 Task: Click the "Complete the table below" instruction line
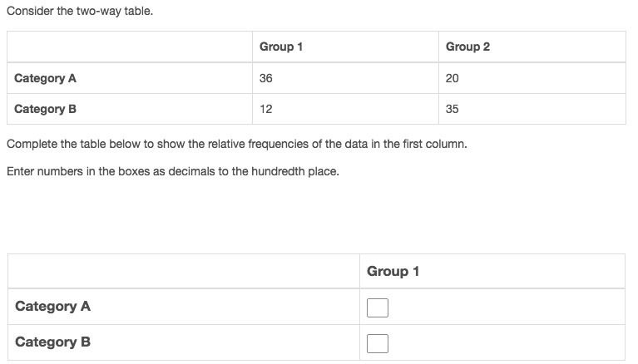236,144
